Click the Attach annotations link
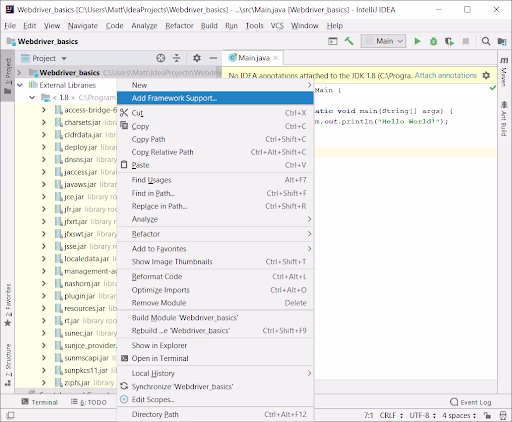 click(x=446, y=75)
